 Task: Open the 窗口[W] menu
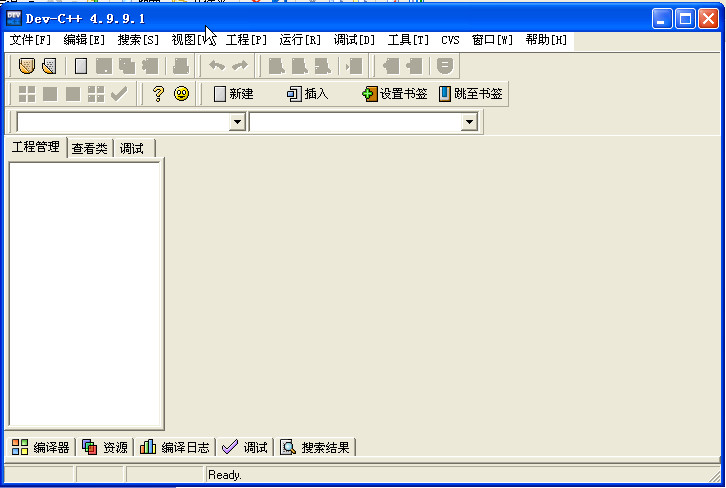(492, 40)
